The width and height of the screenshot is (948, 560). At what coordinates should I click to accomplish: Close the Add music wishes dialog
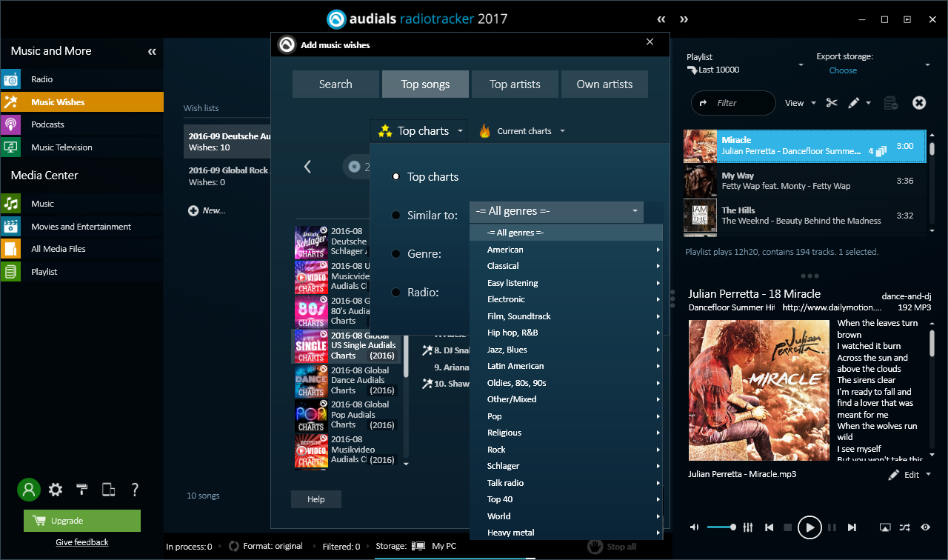(x=650, y=42)
